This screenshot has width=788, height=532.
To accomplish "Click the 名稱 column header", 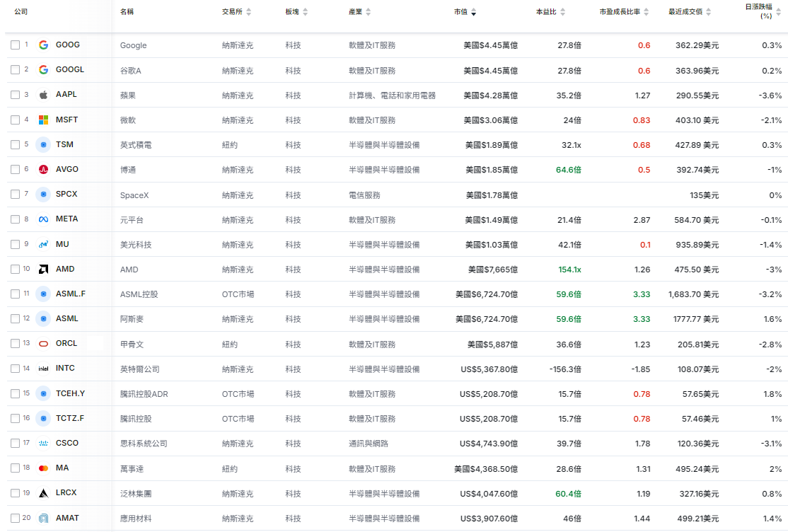I will (127, 11).
